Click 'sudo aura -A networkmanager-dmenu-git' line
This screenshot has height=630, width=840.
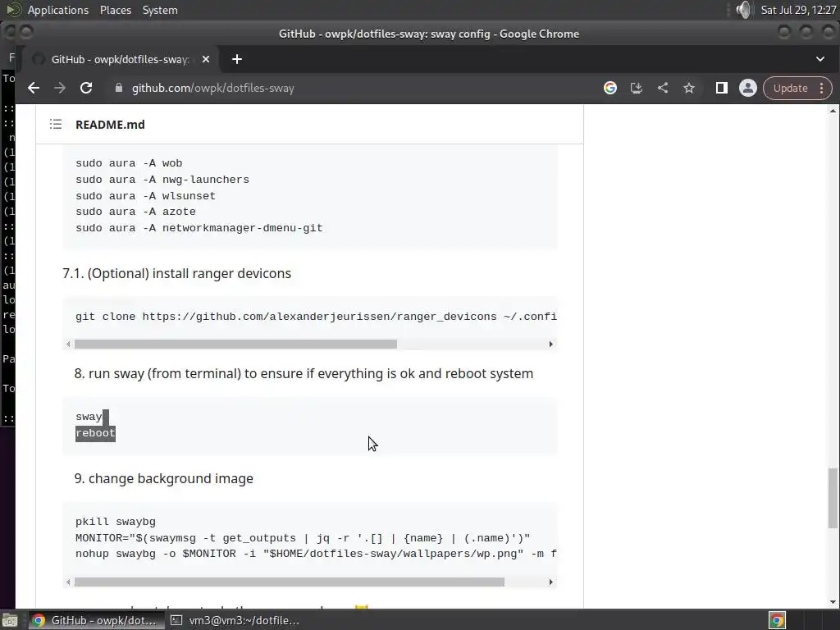(199, 228)
